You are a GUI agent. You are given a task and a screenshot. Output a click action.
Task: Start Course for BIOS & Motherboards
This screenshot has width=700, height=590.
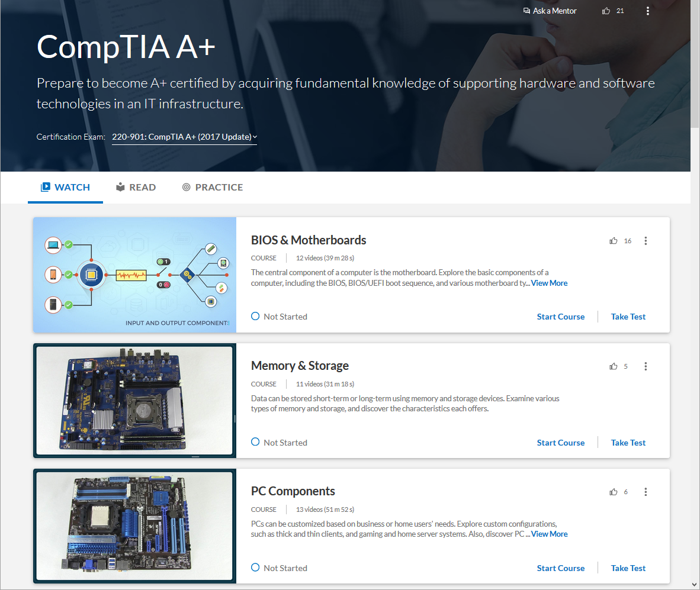(x=561, y=317)
